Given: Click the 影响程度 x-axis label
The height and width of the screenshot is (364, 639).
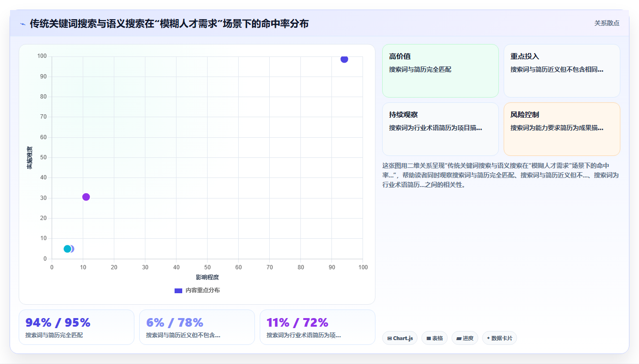Looking at the screenshot, I should tap(207, 277).
